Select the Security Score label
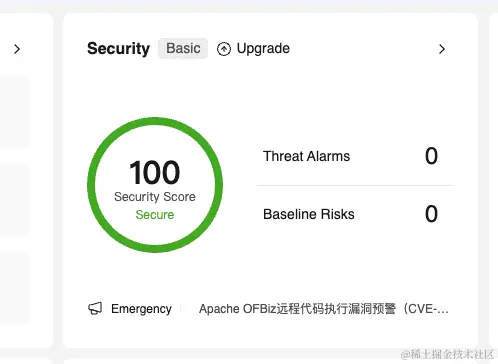 [155, 197]
